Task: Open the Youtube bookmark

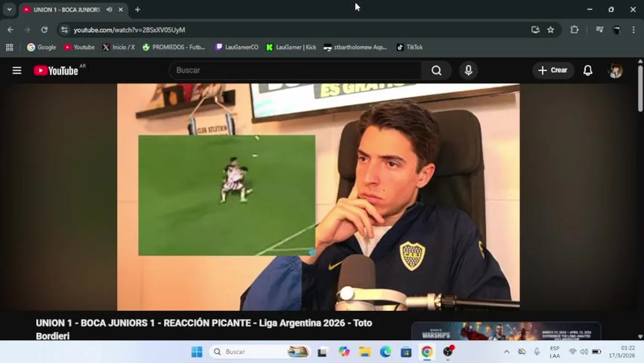Action: [x=79, y=47]
